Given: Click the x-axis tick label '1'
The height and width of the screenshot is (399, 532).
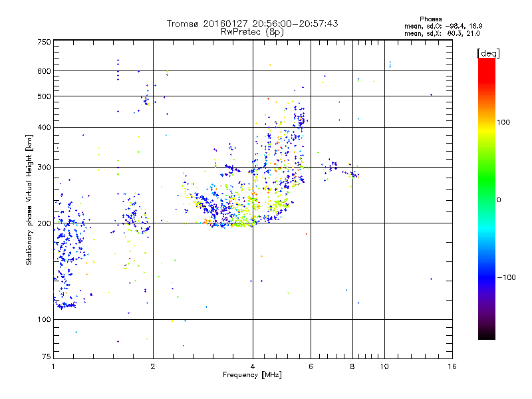Looking at the screenshot, I should click(x=53, y=366).
